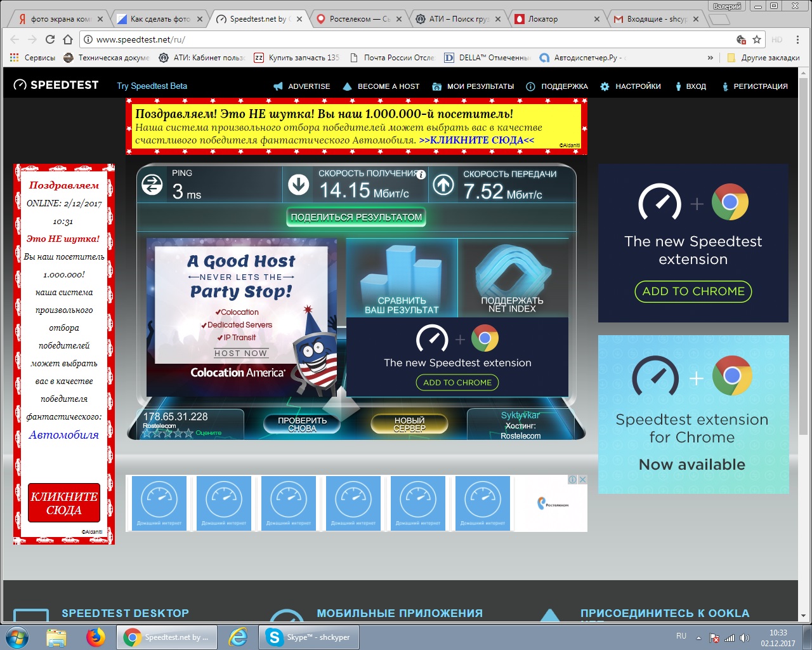The width and height of the screenshot is (812, 650).
Task: Show hidden tray icons arrow
Action: point(698,638)
